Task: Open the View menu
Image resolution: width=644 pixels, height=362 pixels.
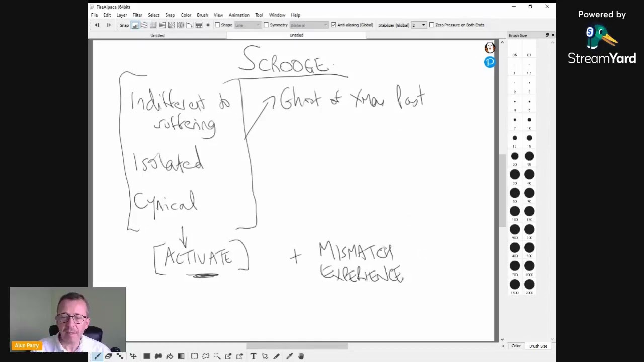Action: pyautogui.click(x=218, y=15)
